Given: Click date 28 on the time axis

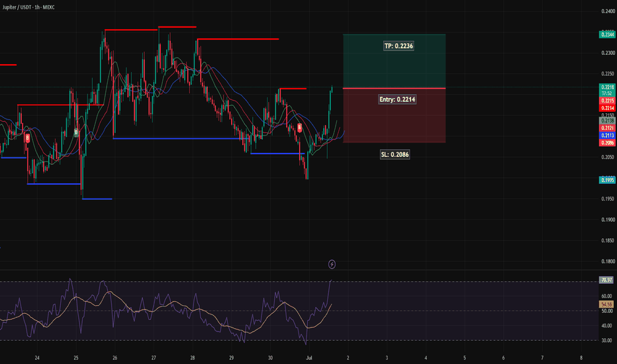Looking at the screenshot, I should 193,357.
